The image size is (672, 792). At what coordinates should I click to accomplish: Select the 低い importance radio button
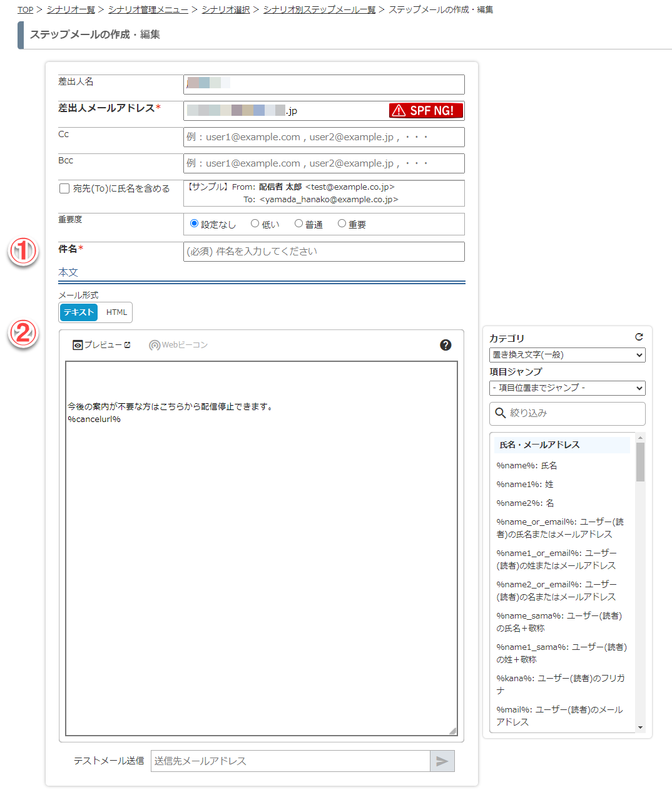pos(255,224)
